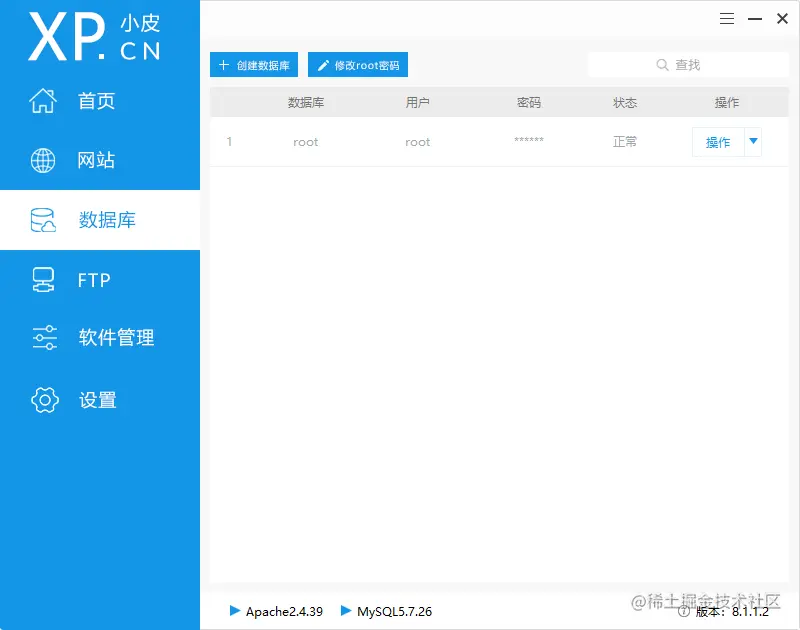
Task: Open 软件管理 section
Action: [100, 337]
